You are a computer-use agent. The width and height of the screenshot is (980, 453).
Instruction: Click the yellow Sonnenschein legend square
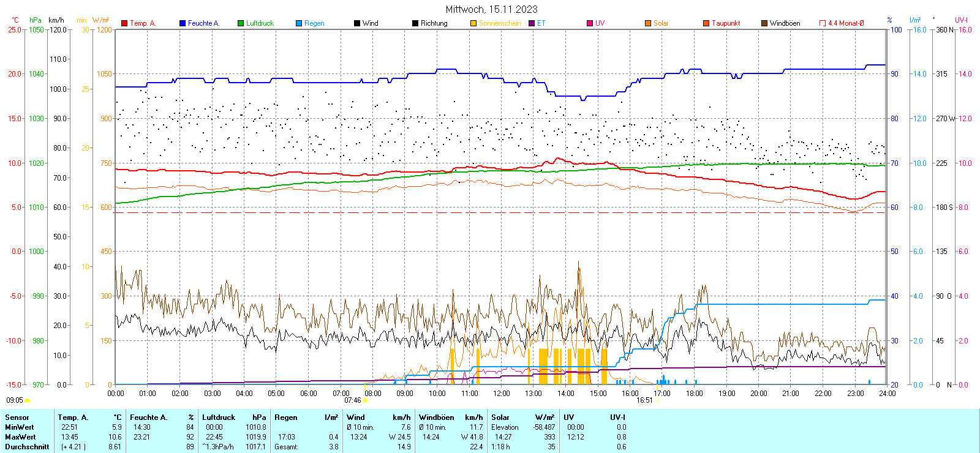[x=473, y=23]
